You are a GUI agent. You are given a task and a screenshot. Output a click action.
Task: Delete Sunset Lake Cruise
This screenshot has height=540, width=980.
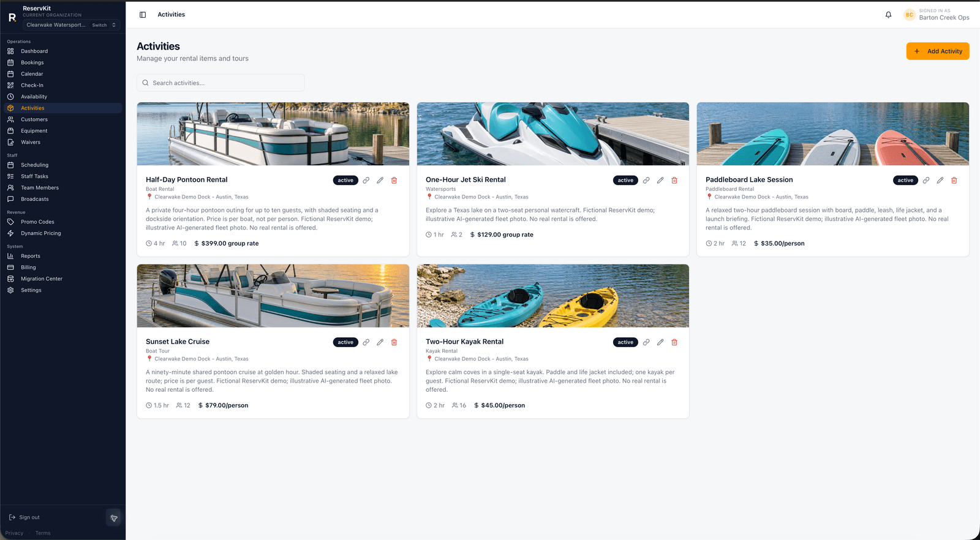(394, 342)
